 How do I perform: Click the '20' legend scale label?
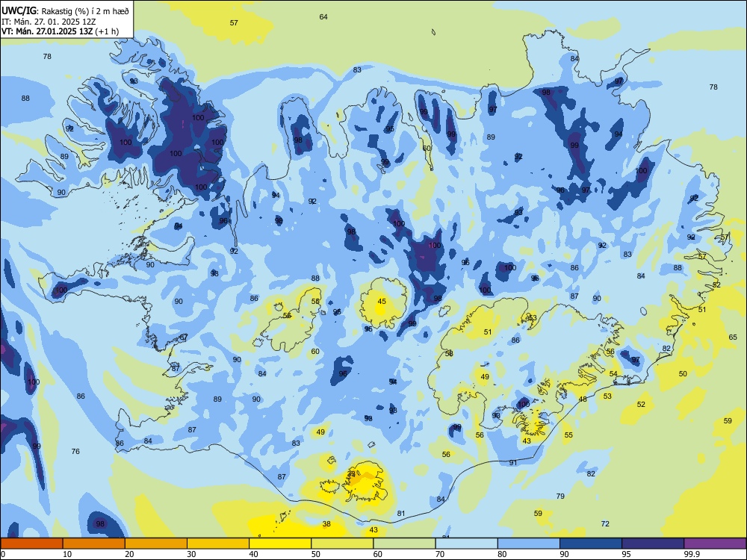coord(129,554)
